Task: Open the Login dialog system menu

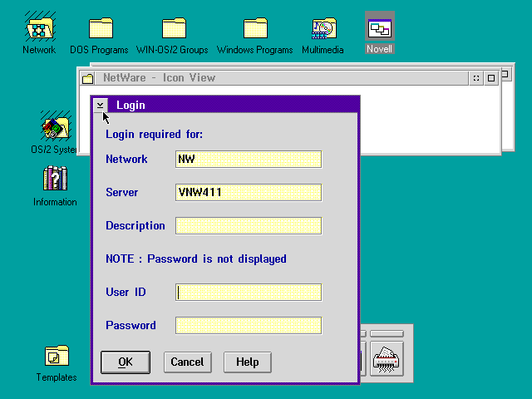Action: pos(100,106)
